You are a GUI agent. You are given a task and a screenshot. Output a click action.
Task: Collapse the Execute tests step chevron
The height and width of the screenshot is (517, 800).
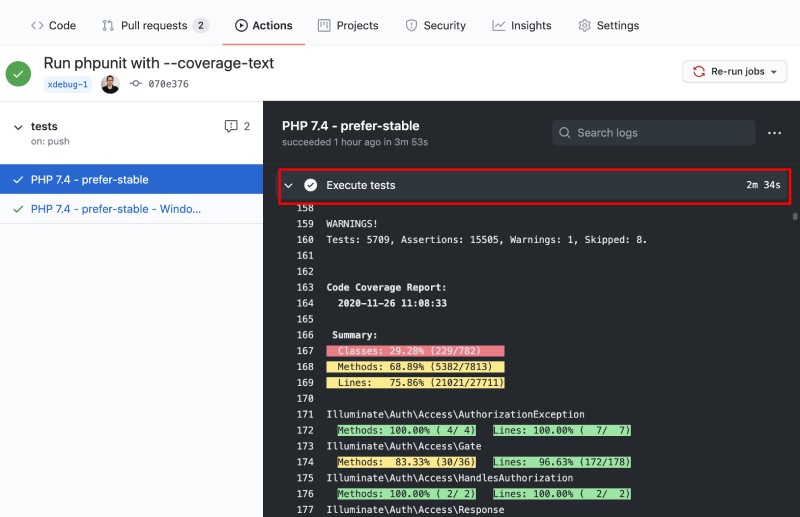(x=289, y=185)
